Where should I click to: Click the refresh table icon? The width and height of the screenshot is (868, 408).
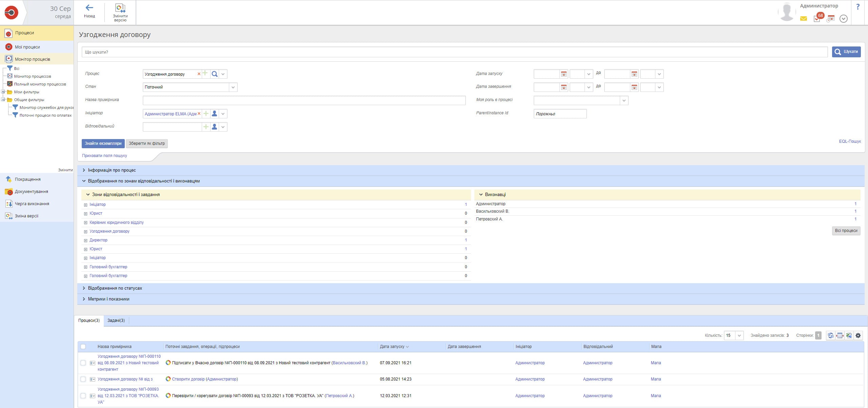pos(830,335)
